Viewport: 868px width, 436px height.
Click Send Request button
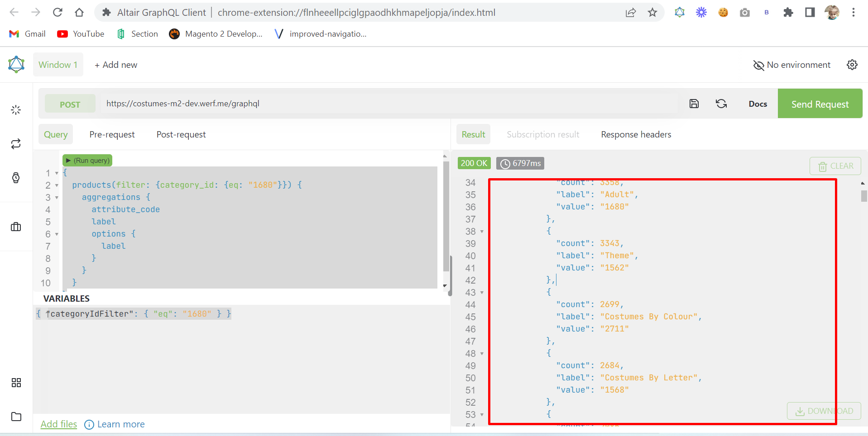click(x=820, y=104)
